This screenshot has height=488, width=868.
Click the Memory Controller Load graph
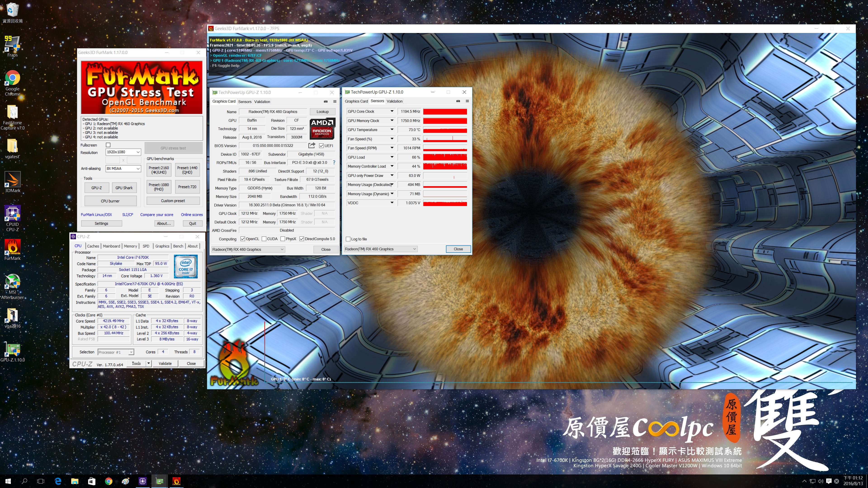pyautogui.click(x=445, y=166)
